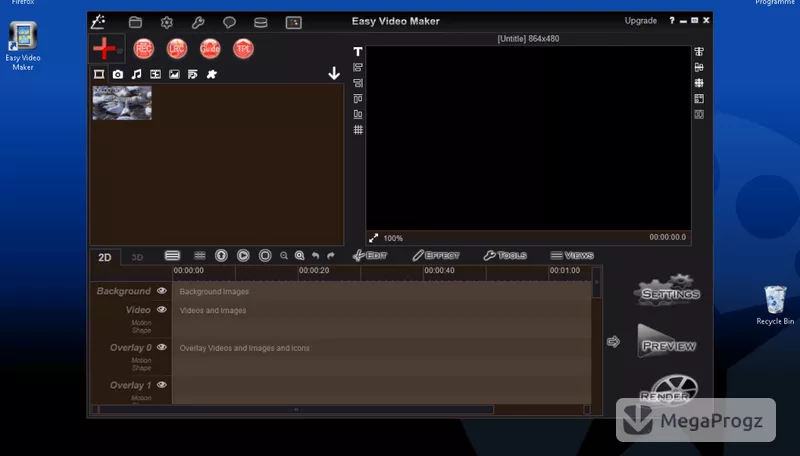Open the red Guide button

(210, 48)
